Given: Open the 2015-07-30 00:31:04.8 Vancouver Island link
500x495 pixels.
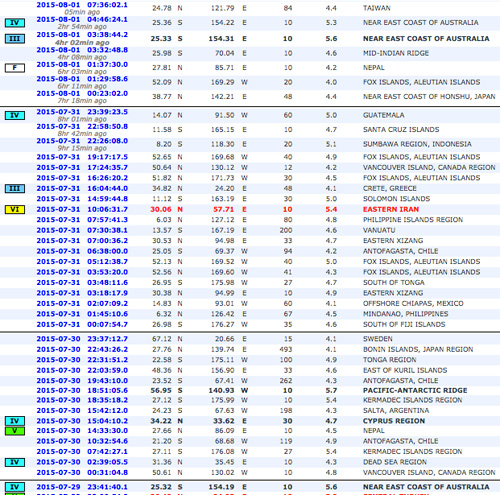Looking at the screenshot, I should coord(82,473).
